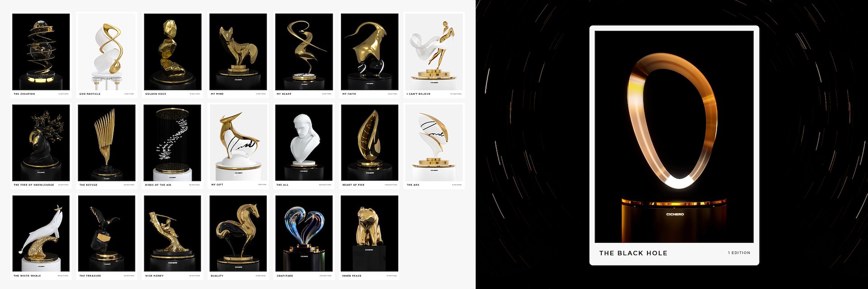Choose the My Gift white-background card
The width and height of the screenshot is (868, 289).
[238, 146]
